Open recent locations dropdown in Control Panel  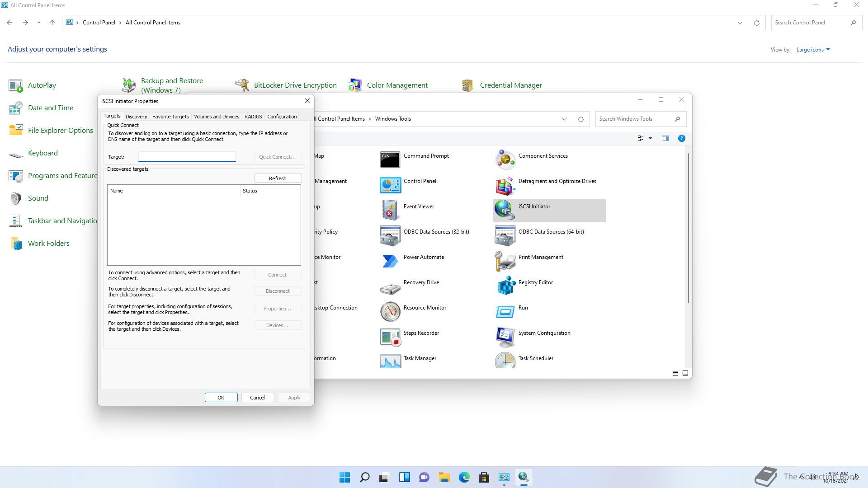pyautogui.click(x=39, y=23)
